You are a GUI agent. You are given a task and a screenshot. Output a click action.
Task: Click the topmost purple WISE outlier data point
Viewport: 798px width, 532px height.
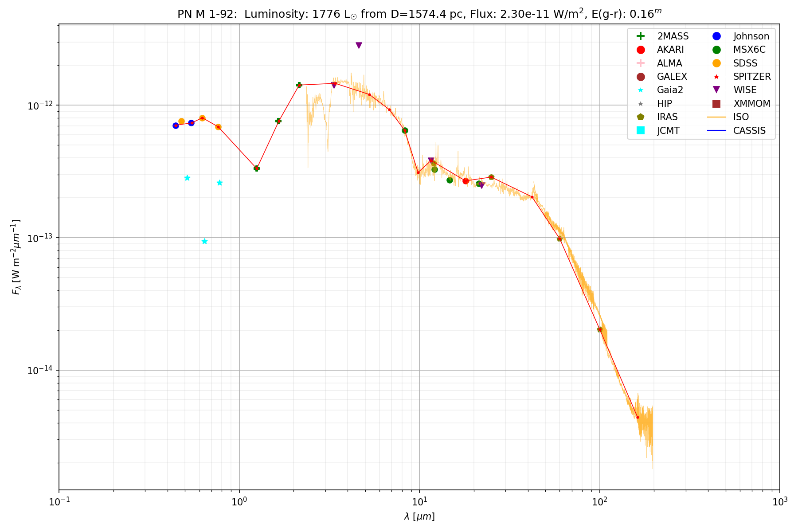(359, 45)
